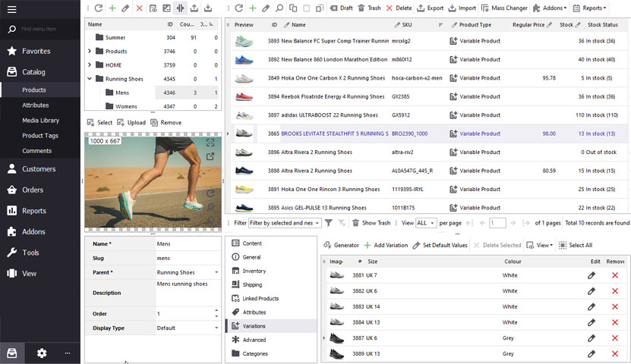Screen dimensions: 631x364
Task: Open the Addons puzzle-piece menu
Action: point(547,8)
